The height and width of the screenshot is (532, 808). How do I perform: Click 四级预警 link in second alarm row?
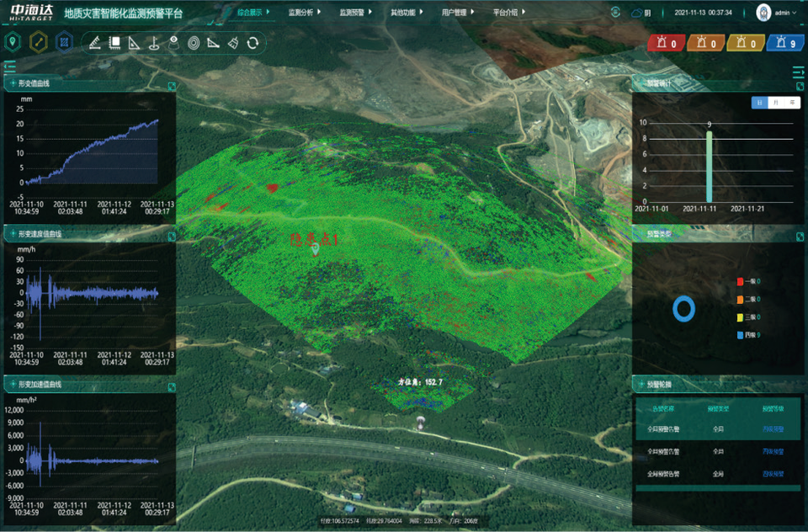click(x=773, y=451)
